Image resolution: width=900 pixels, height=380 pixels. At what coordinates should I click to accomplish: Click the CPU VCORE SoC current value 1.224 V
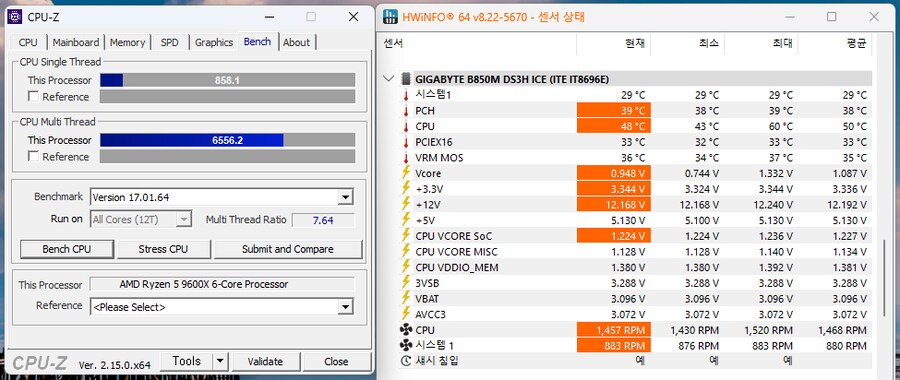pyautogui.click(x=614, y=236)
